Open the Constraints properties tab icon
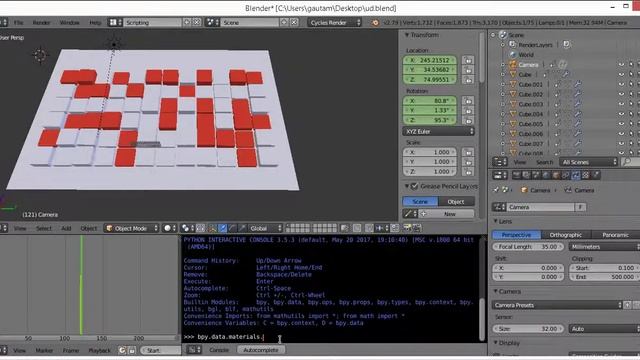 coord(566,176)
